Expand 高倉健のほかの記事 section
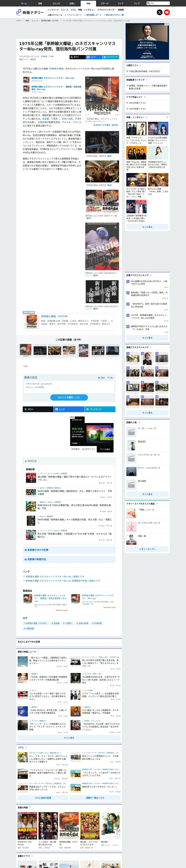Screen dimensions: 186x868 (69, 550)
